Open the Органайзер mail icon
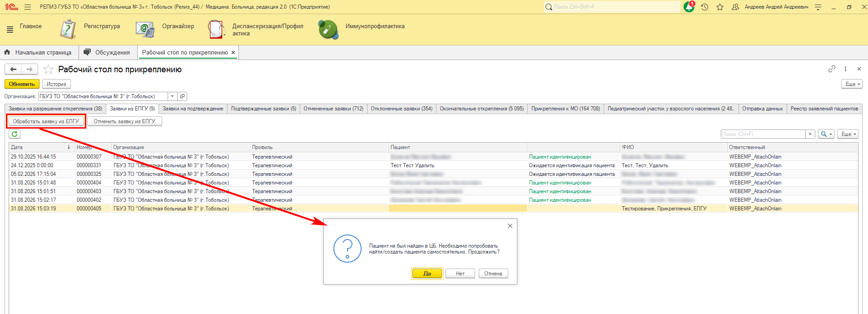The width and height of the screenshot is (868, 314). click(145, 29)
